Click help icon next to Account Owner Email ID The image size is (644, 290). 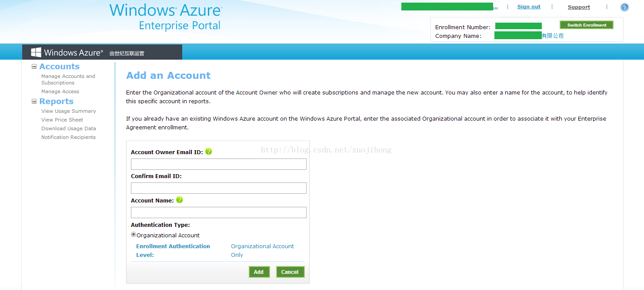[209, 152]
